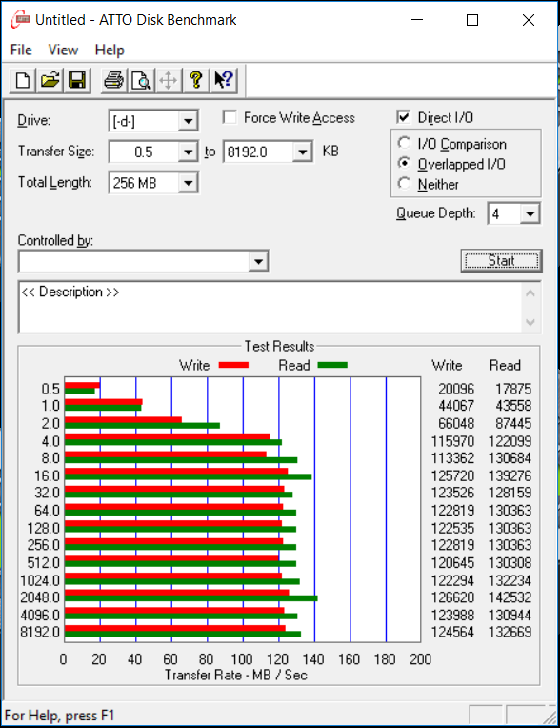Image resolution: width=560 pixels, height=728 pixels.
Task: Save benchmark results with floppy icon
Action: point(77,80)
